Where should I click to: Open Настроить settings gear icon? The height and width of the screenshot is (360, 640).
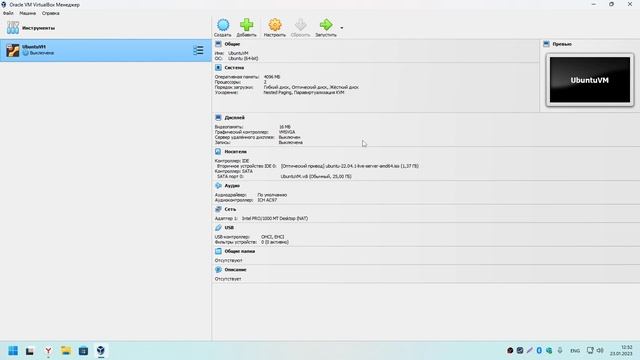(x=275, y=25)
